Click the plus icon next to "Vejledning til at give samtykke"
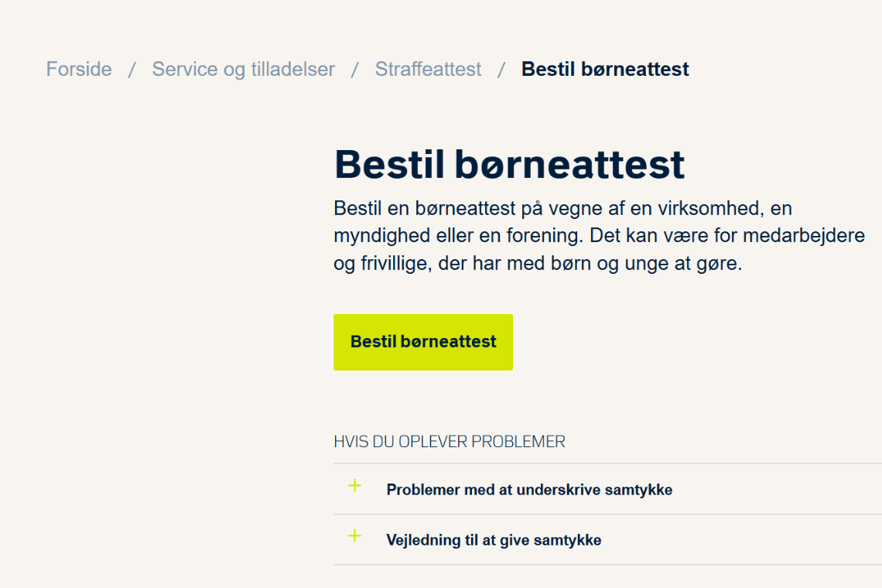The width and height of the screenshot is (882, 588). (354, 537)
